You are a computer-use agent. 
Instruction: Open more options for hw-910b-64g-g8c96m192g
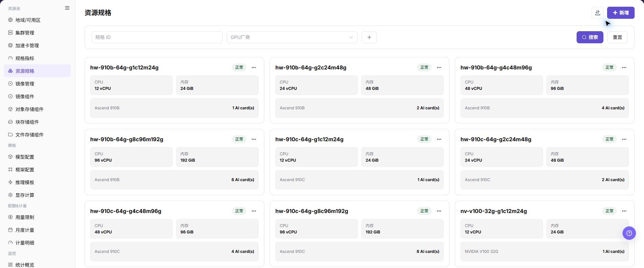point(254,139)
